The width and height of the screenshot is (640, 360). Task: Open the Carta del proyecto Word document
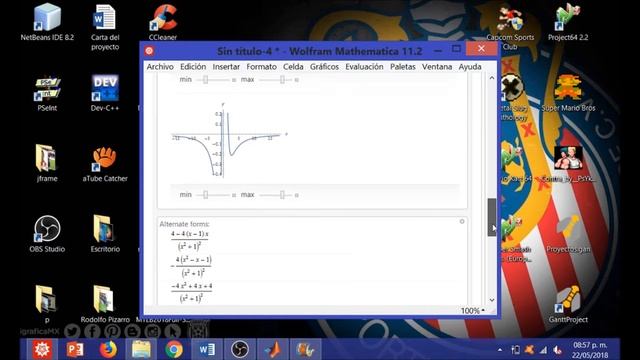coord(105,27)
